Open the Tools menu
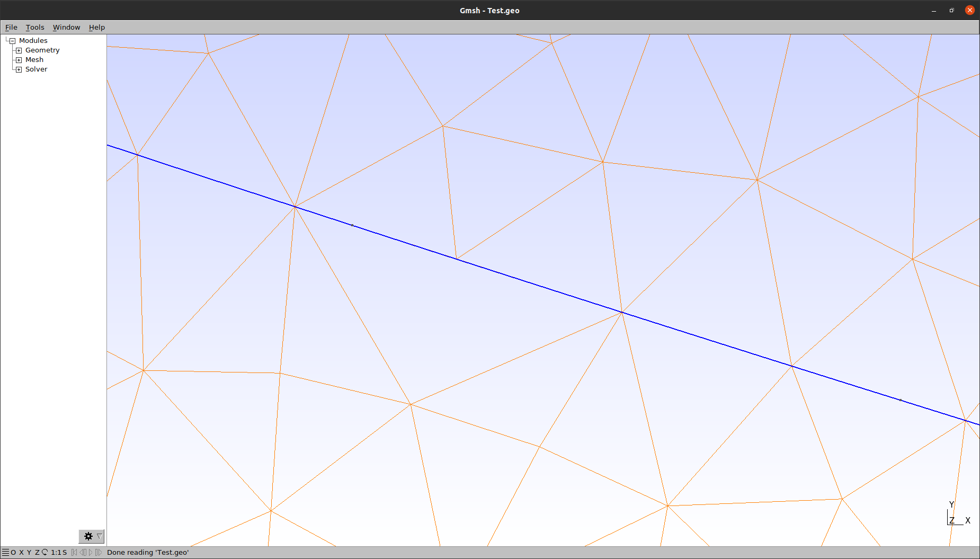980x559 pixels. click(x=35, y=27)
